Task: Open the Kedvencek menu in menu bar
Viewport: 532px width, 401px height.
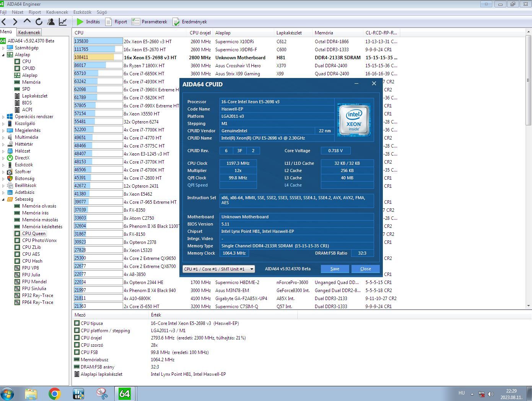Action: (x=57, y=12)
